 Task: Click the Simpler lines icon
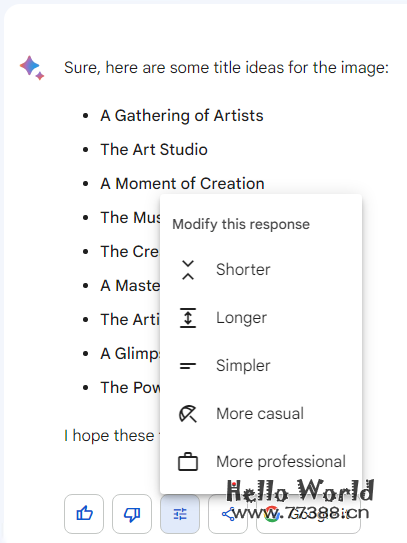(x=188, y=366)
